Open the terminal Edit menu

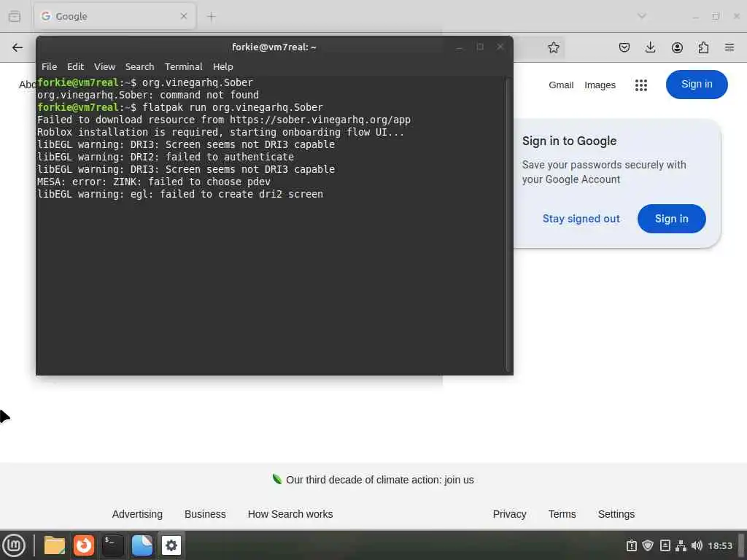pos(75,66)
